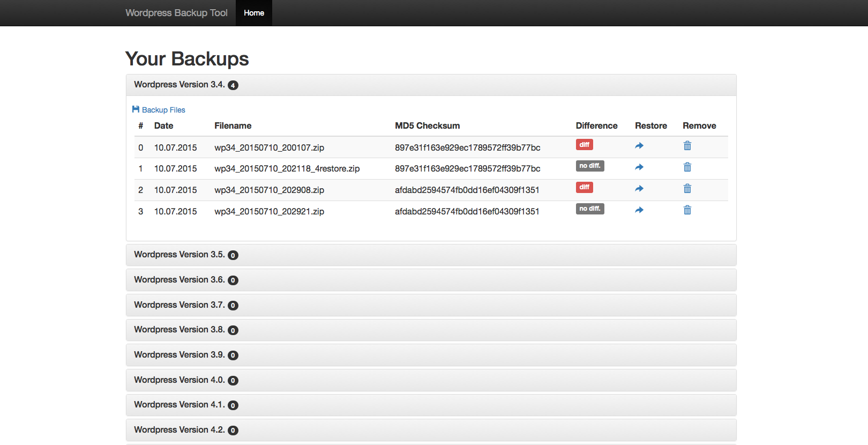Image resolution: width=868 pixels, height=445 pixels.
Task: Expand the Wordpress Version 3.8 panel
Action: [431, 330]
